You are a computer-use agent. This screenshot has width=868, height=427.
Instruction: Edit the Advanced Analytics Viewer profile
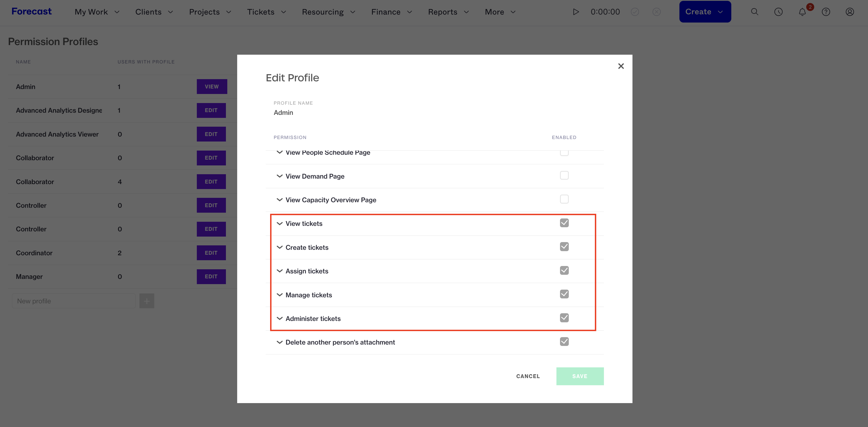(211, 134)
